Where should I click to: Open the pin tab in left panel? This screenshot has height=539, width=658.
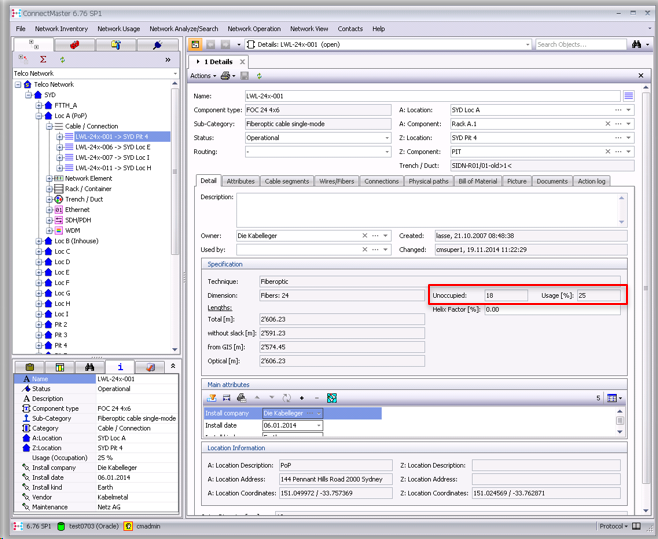tap(157, 45)
